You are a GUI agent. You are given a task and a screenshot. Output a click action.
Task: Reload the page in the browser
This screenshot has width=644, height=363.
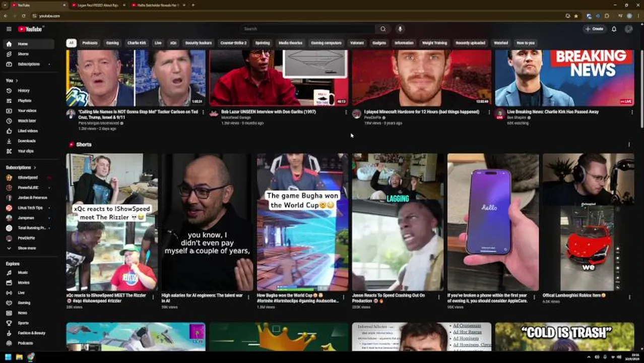click(x=24, y=16)
